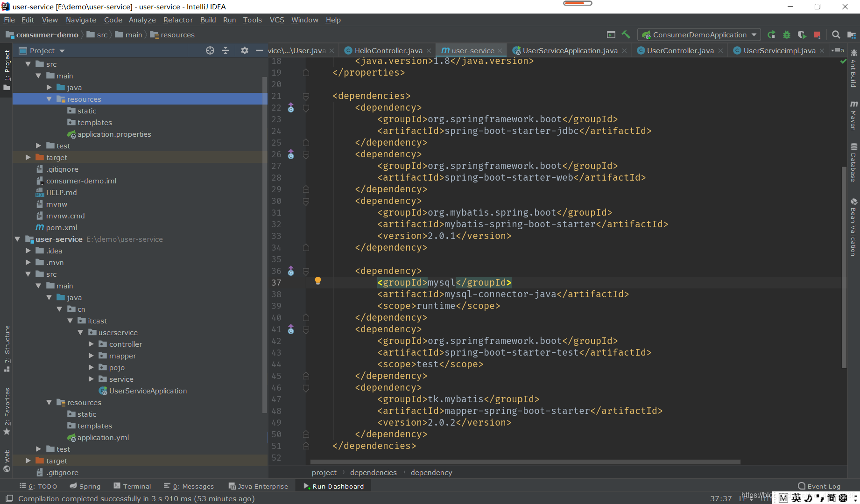Open the Navigate menu

[81, 20]
